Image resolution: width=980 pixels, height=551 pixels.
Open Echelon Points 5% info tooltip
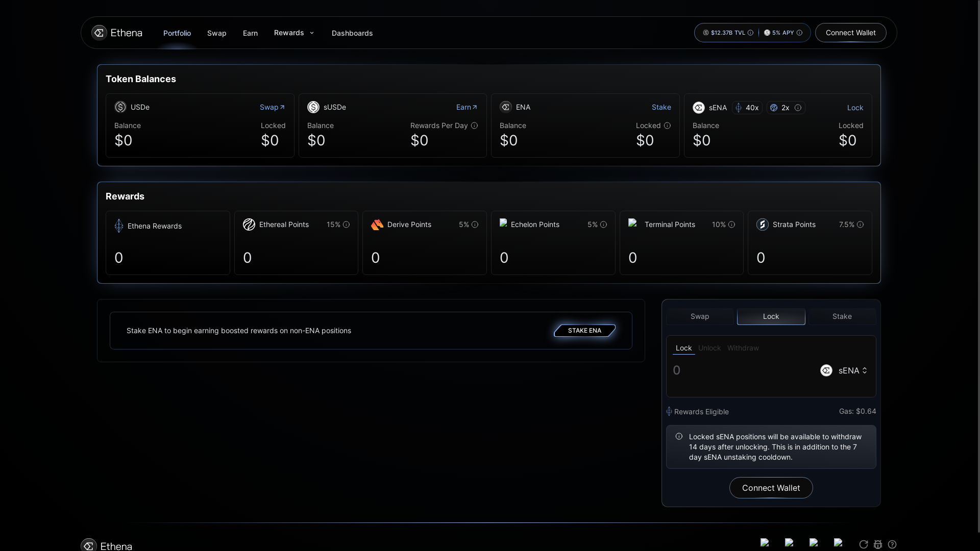pyautogui.click(x=603, y=224)
